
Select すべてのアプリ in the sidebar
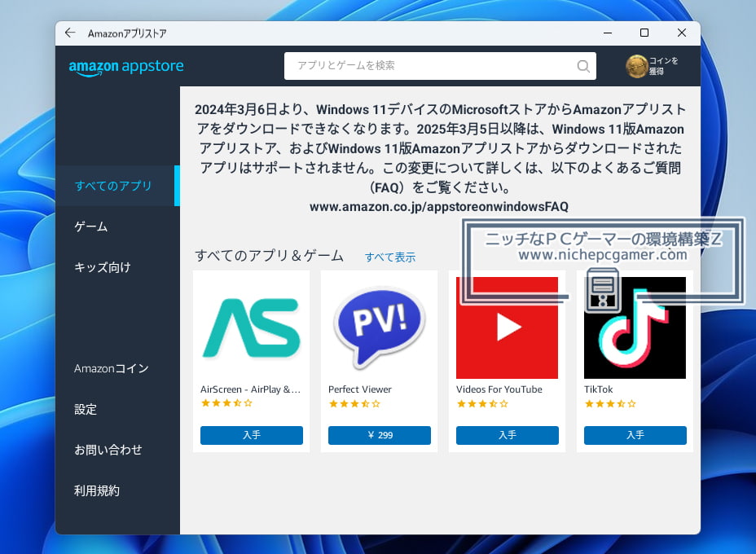117,186
